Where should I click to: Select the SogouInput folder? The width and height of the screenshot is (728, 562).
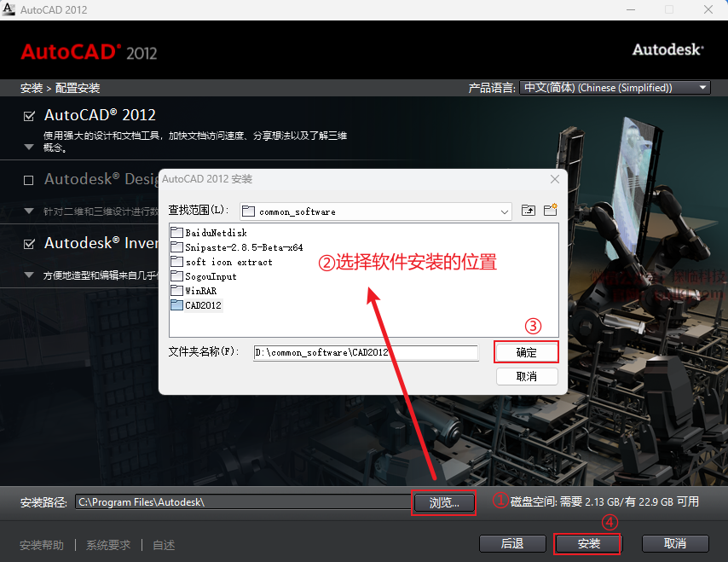tap(204, 276)
